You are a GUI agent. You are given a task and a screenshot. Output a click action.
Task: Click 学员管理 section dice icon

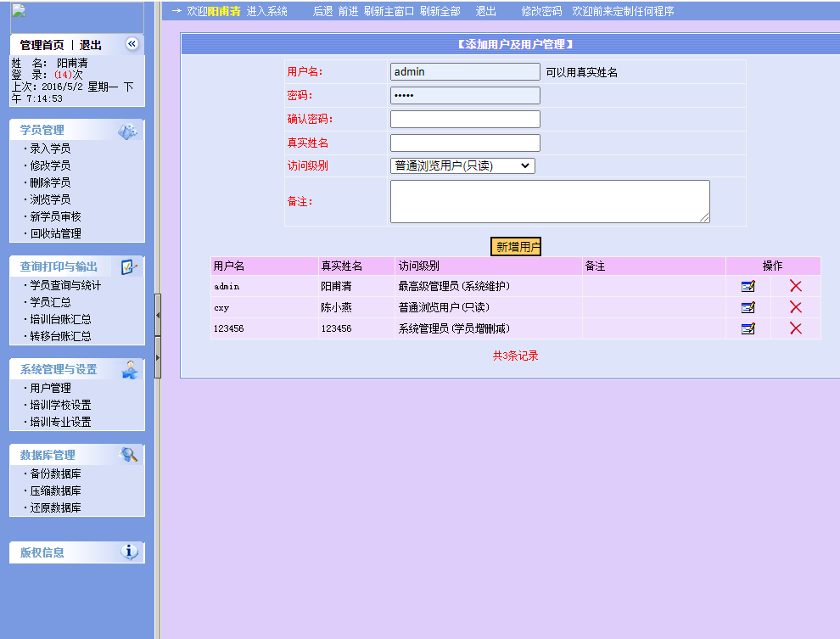point(127,132)
